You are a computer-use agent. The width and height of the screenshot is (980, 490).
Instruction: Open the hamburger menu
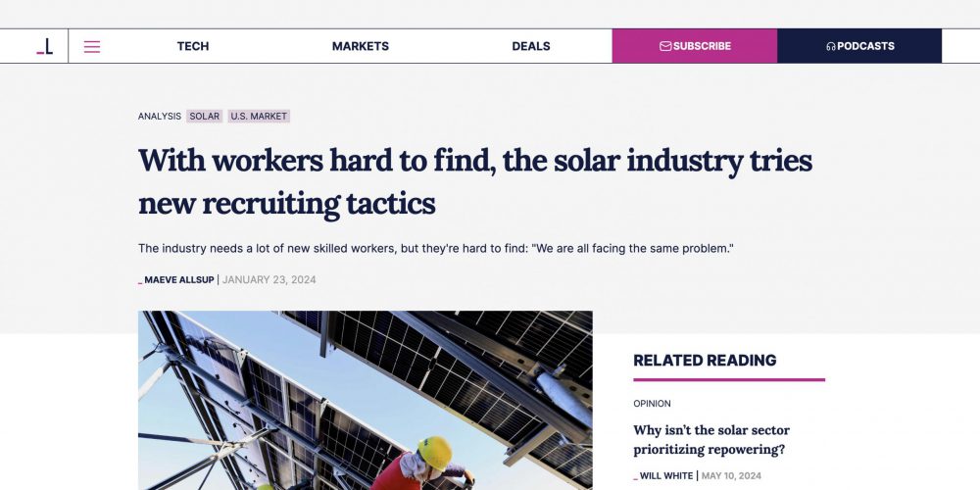(x=92, y=46)
